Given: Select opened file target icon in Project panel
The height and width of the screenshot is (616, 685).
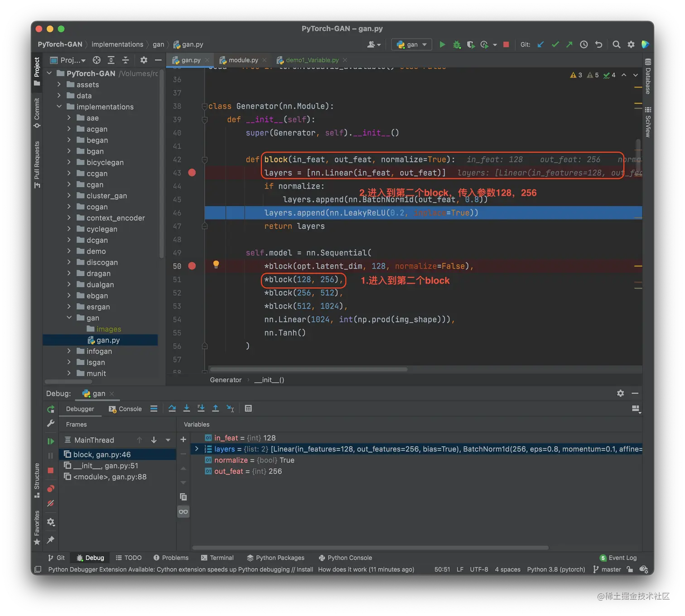Looking at the screenshot, I should pos(96,60).
